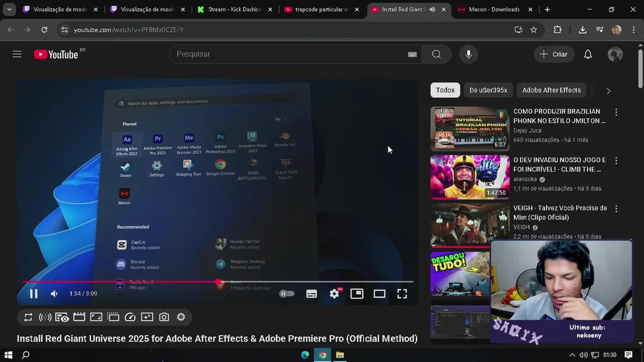Reload the current page

pos(44,30)
